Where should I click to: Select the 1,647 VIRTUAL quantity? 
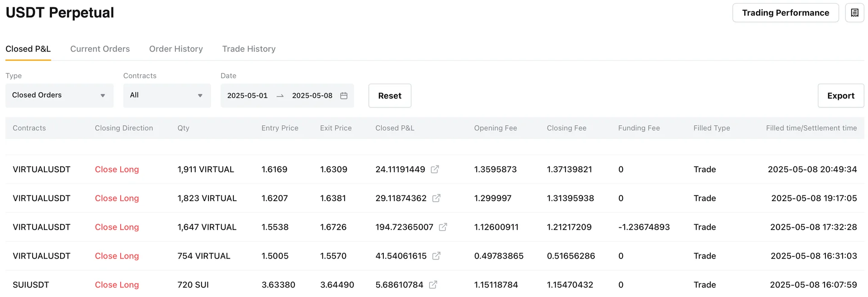tap(207, 227)
